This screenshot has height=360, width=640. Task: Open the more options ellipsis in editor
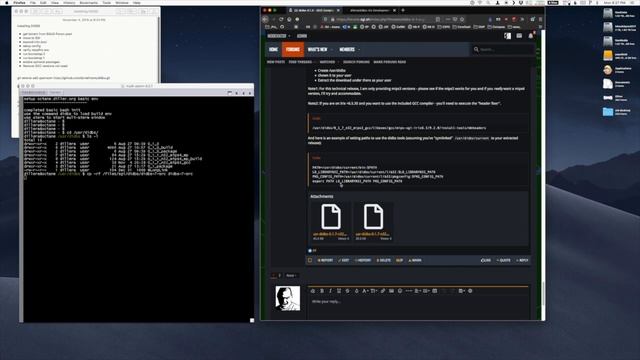[x=409, y=291]
